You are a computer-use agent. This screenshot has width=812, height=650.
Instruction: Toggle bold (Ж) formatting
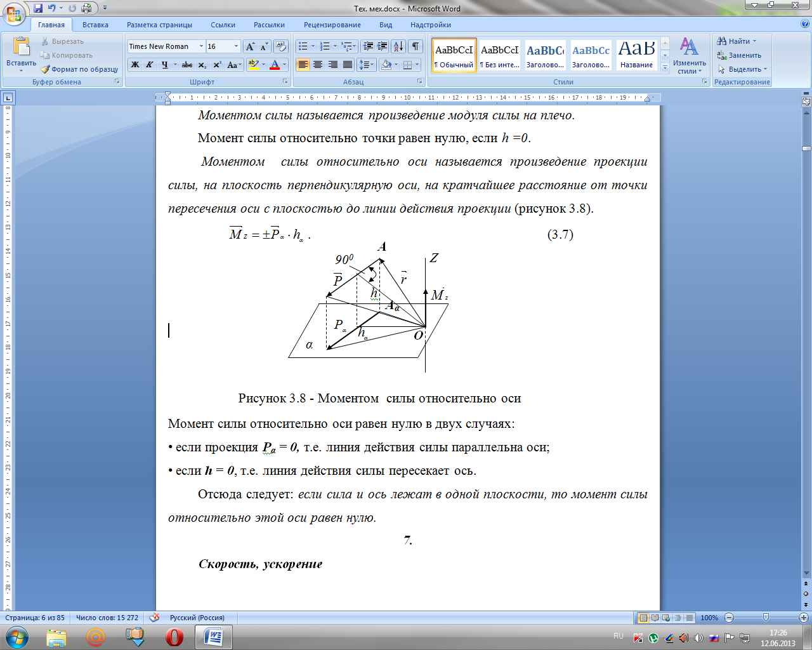[x=135, y=65]
